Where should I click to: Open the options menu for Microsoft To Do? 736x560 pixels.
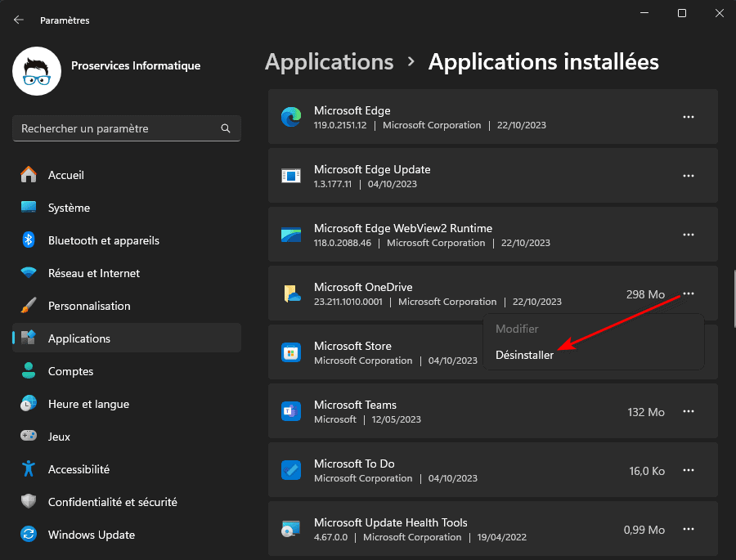688,470
